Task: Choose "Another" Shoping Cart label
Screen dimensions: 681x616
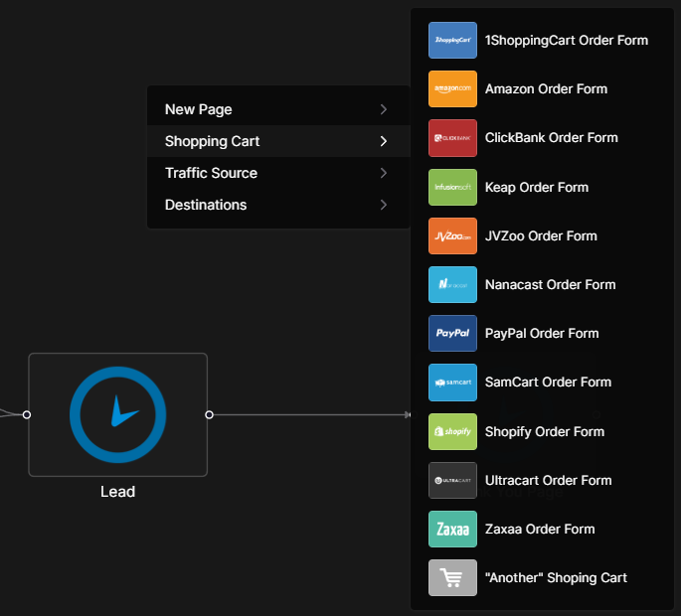Action: [x=556, y=578]
